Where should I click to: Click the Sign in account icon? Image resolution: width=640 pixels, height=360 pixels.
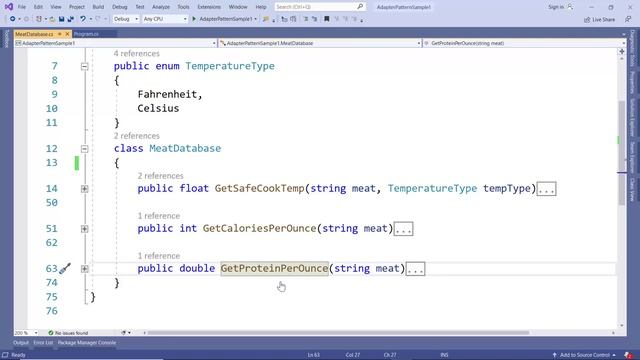tap(570, 7)
